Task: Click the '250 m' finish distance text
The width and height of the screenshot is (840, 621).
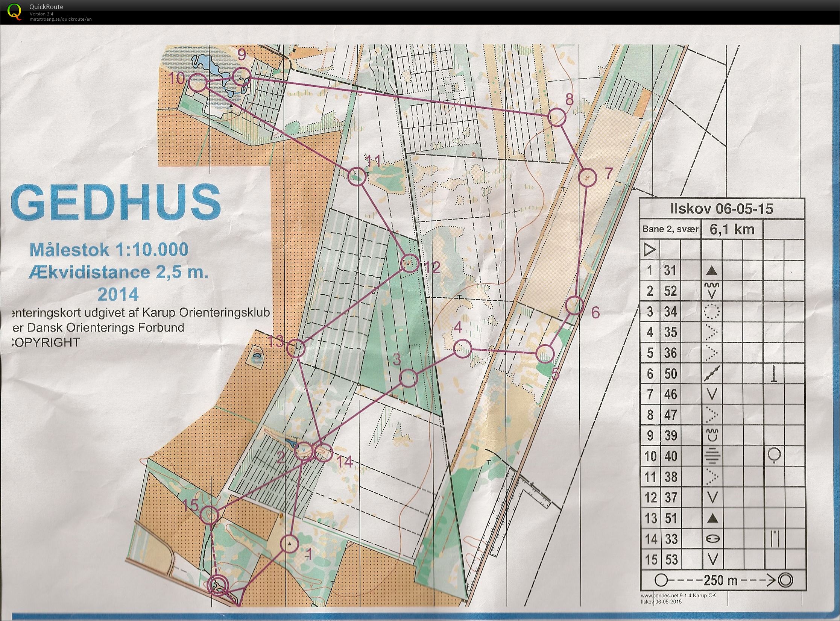Action: [720, 580]
